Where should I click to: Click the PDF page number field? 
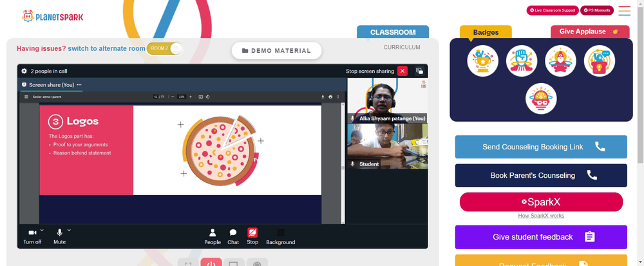pyautogui.click(x=156, y=97)
